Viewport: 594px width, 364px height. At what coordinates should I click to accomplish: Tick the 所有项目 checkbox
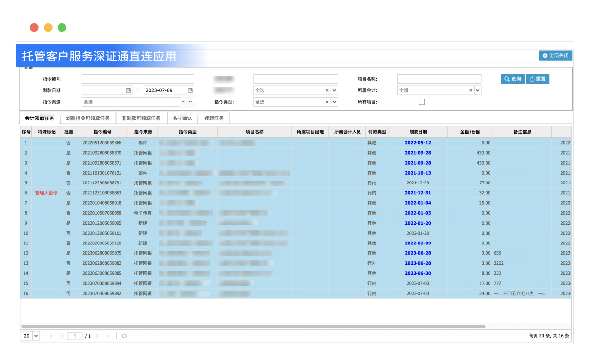point(421,102)
